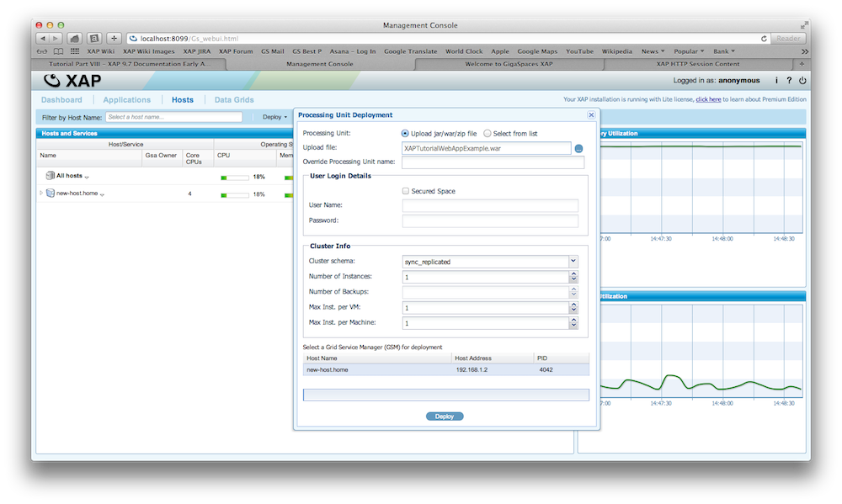Viewport: 842px width, 504px height.
Task: Open help question mark icon
Action: click(789, 81)
